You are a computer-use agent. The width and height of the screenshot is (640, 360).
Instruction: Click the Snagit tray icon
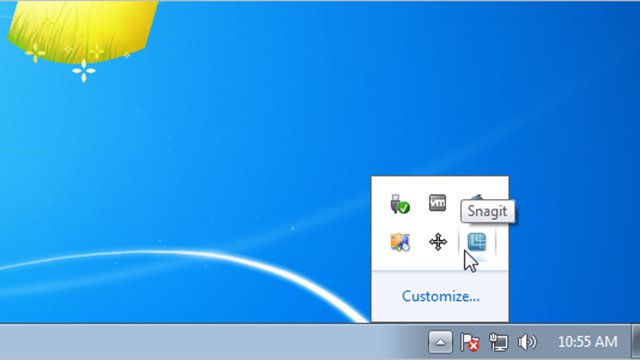(x=476, y=242)
